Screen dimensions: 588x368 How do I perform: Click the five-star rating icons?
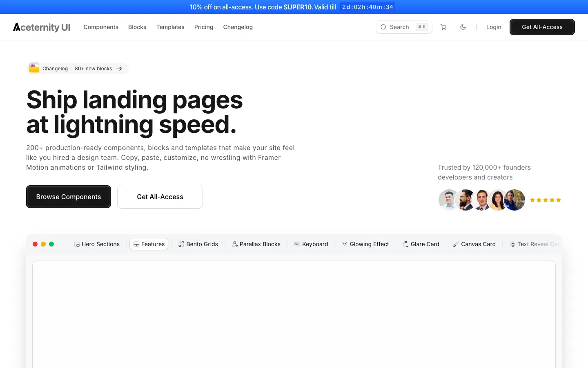545,200
